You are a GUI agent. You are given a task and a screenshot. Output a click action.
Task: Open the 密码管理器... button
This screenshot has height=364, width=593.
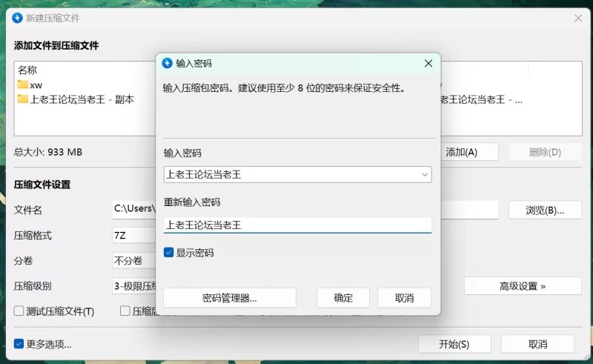[229, 298]
